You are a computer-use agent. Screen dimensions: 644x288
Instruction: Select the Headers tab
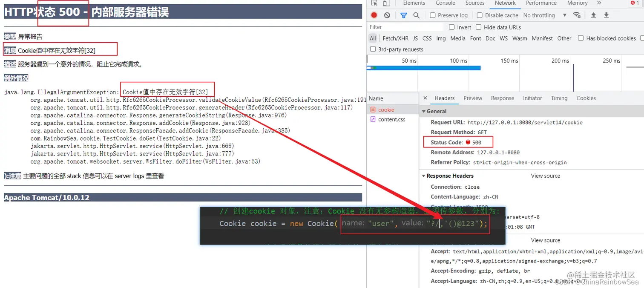click(445, 98)
